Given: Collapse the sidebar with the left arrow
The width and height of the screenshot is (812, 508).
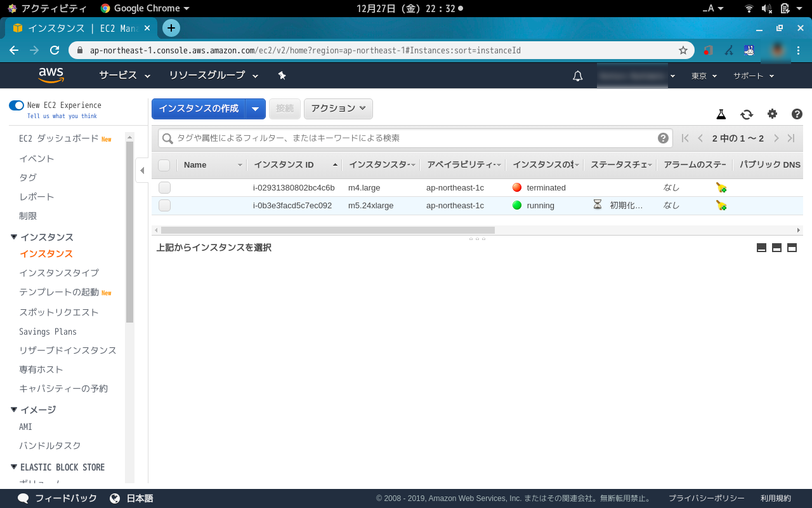Looking at the screenshot, I should [142, 170].
